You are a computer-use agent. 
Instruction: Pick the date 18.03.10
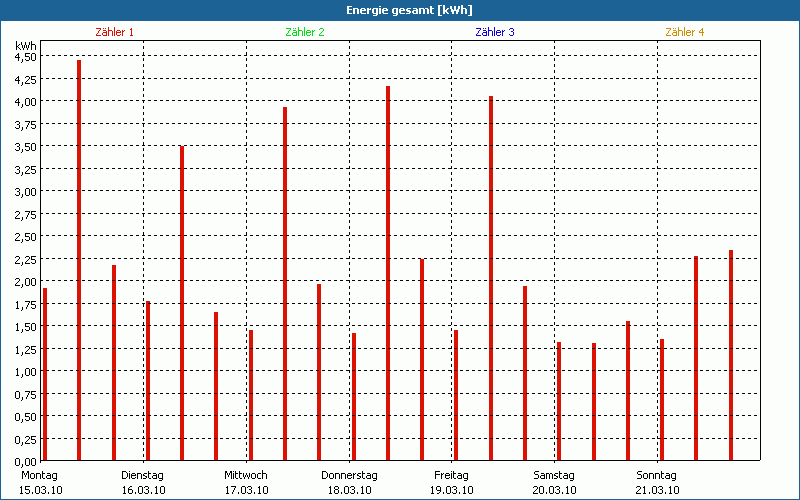coord(349,491)
